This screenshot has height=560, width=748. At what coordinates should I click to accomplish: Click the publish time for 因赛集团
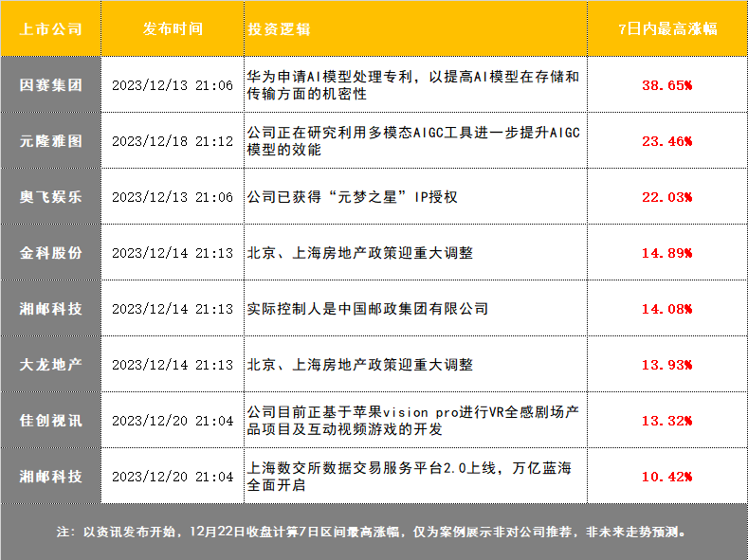(x=173, y=85)
